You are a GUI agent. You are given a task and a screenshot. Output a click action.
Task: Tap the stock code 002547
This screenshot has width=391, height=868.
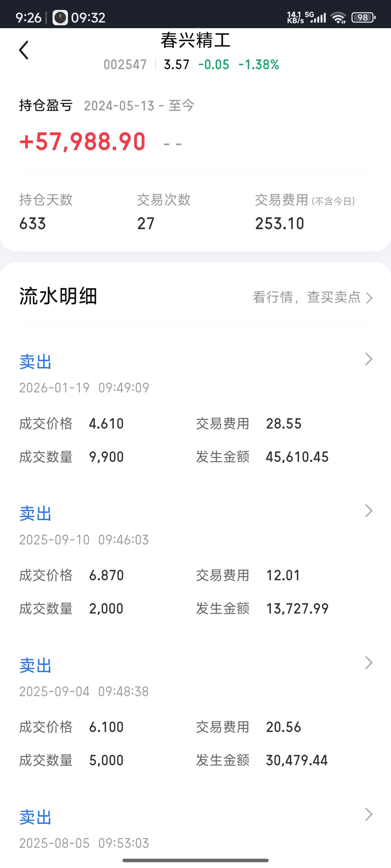(125, 64)
